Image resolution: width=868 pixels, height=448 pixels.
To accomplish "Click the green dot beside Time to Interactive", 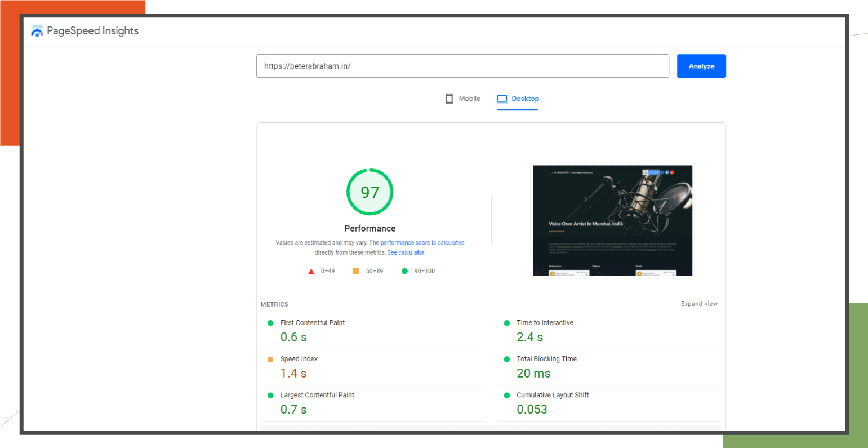I will (506, 322).
